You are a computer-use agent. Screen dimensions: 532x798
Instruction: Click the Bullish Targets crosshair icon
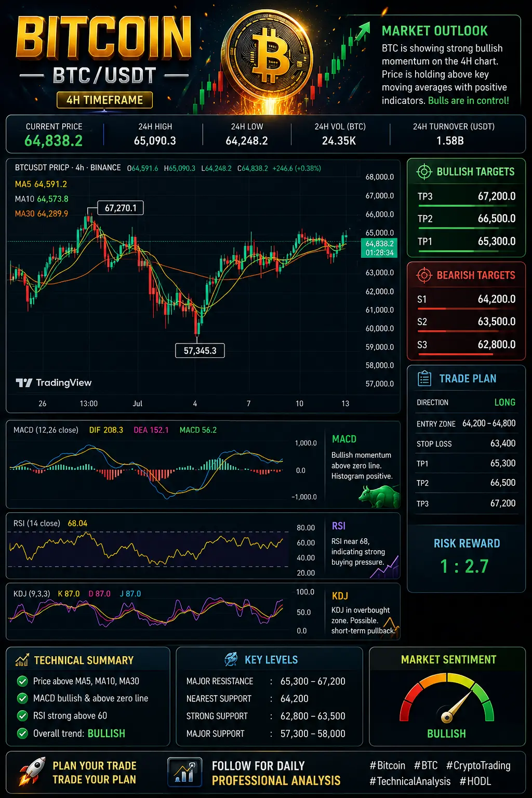pos(424,171)
